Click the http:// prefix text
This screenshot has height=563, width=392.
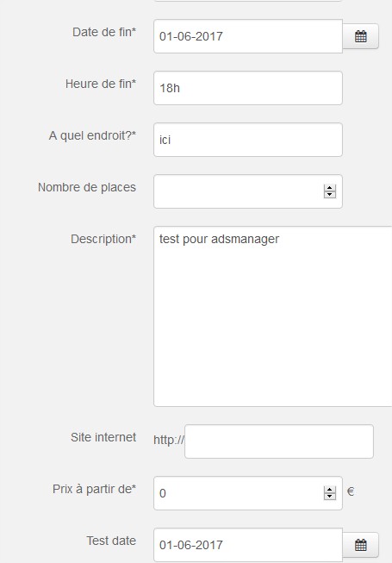(169, 440)
